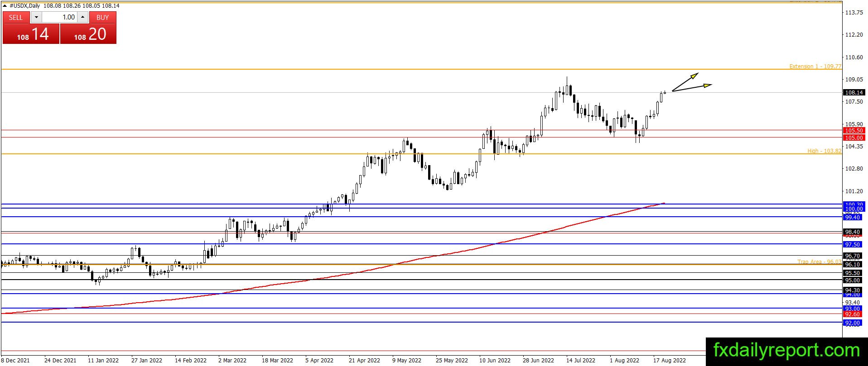This screenshot has height=366, width=868.
Task: Click the High - 103.82 line label
Action: click(824, 151)
